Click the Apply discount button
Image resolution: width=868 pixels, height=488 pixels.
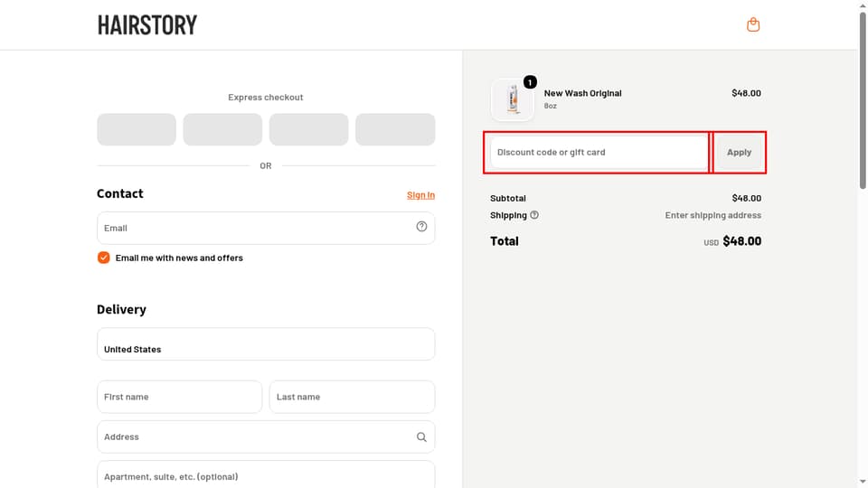739,152
